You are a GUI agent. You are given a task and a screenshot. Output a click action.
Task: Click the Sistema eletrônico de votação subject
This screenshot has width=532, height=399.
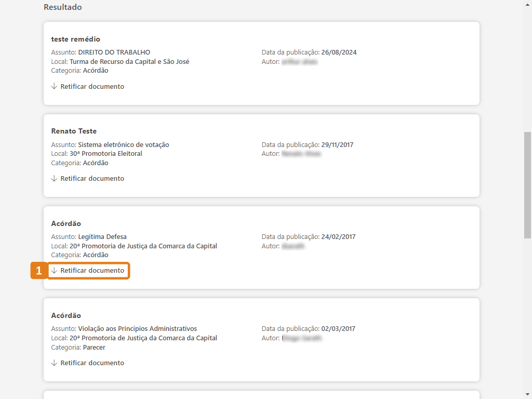point(123,144)
